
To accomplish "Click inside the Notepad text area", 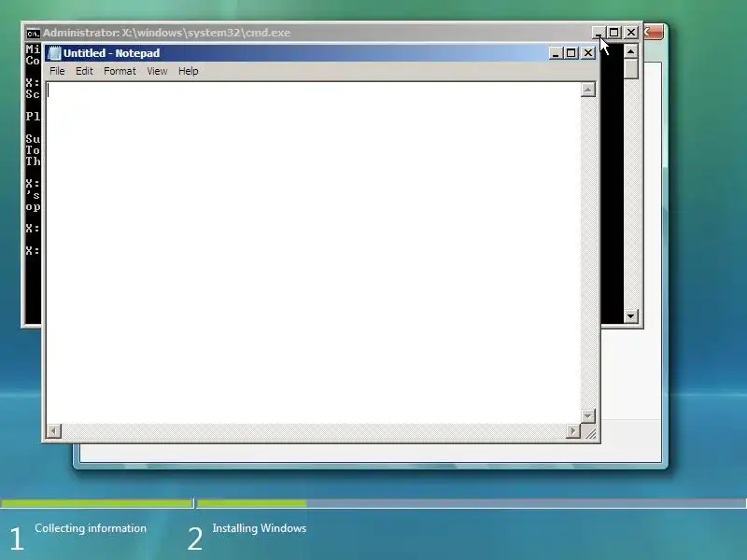I will 314,252.
